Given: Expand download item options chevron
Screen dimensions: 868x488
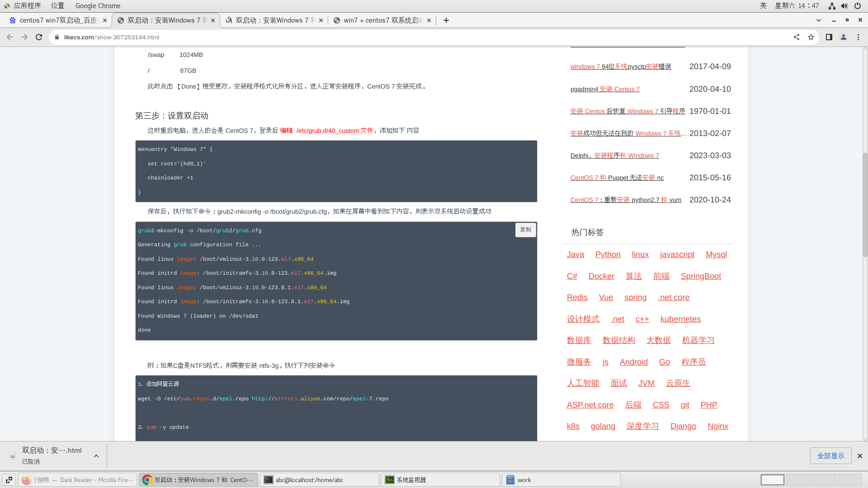Looking at the screenshot, I should tap(96, 456).
